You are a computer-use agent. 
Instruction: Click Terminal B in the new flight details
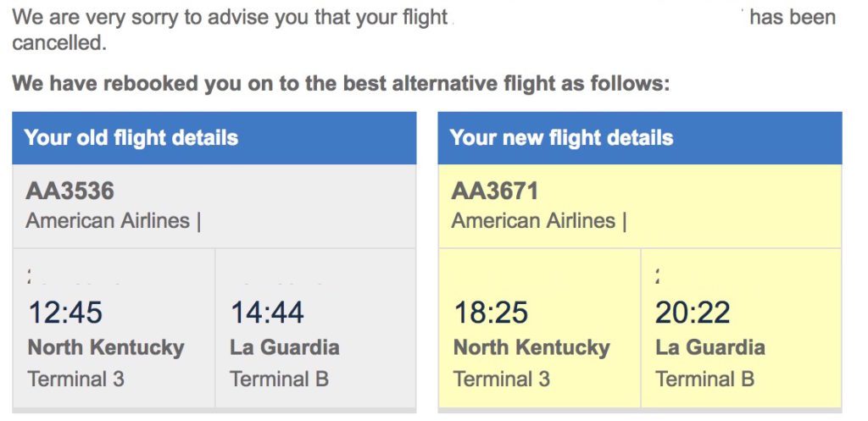pos(704,378)
